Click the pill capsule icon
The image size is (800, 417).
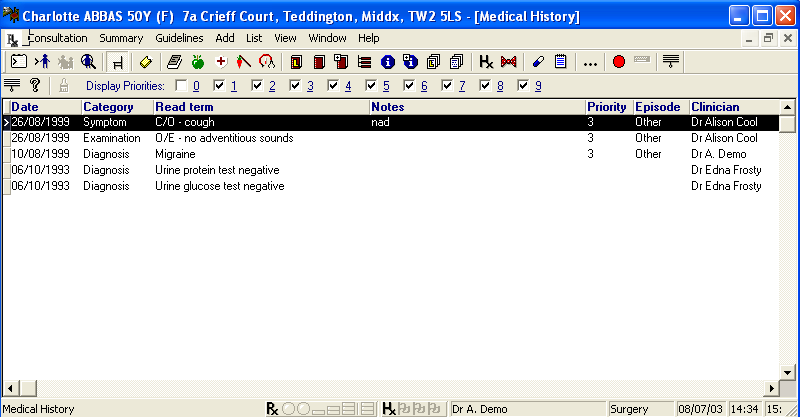(x=538, y=62)
